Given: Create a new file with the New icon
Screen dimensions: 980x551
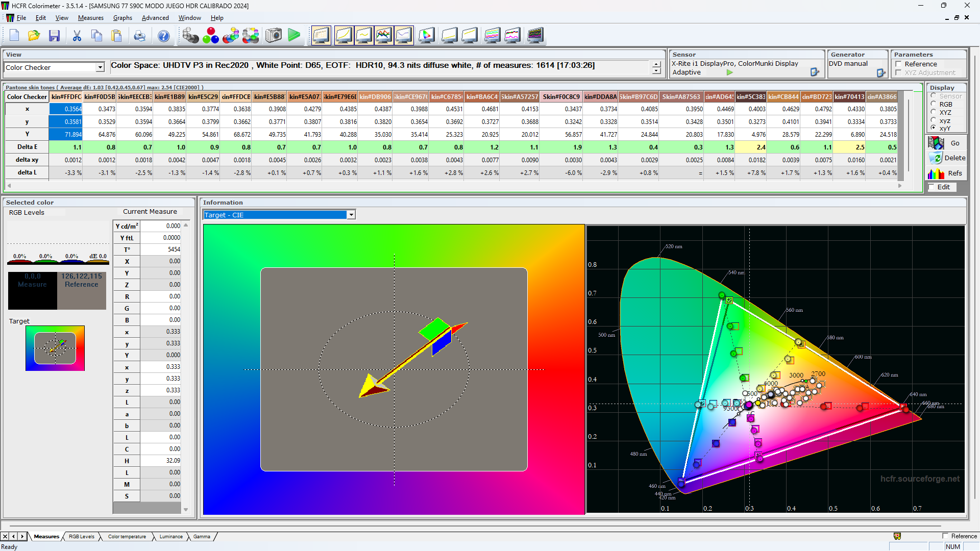Looking at the screenshot, I should click(14, 36).
